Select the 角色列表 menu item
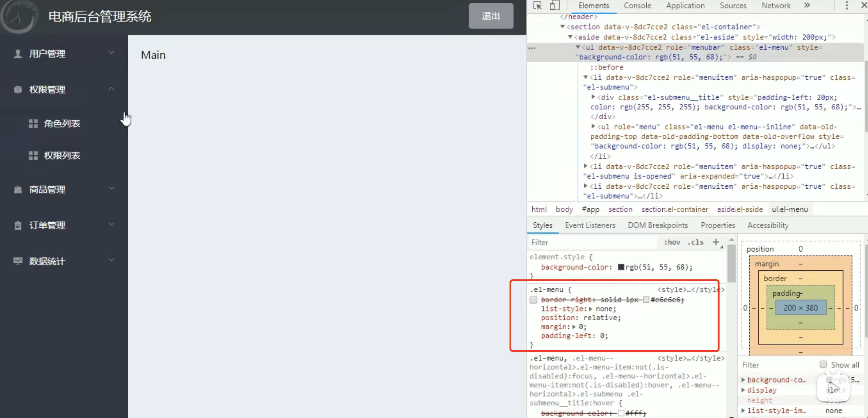The width and height of the screenshot is (868, 418). click(64, 124)
